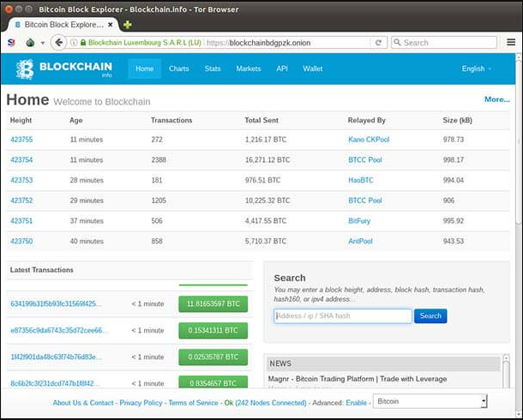Screen dimensions: 523x420
Task: Click the 0.8354657 BTC amount button
Action: tap(213, 381)
